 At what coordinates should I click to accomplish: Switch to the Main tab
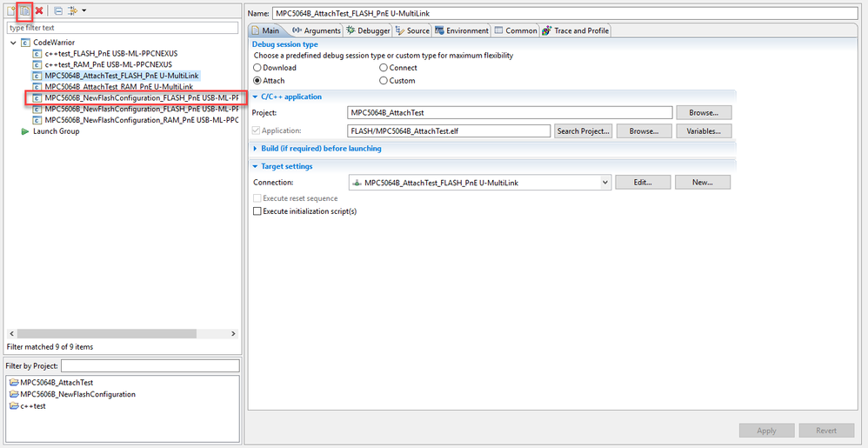tap(266, 30)
